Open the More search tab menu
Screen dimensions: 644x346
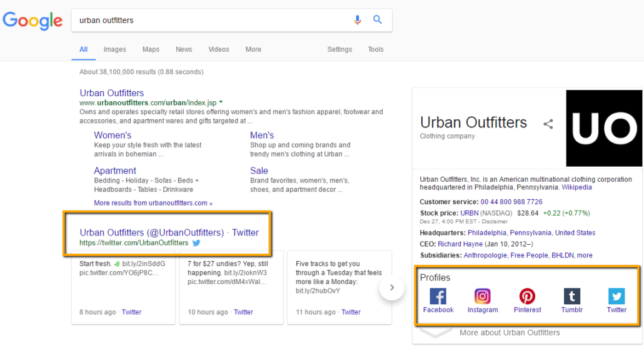pos(253,49)
